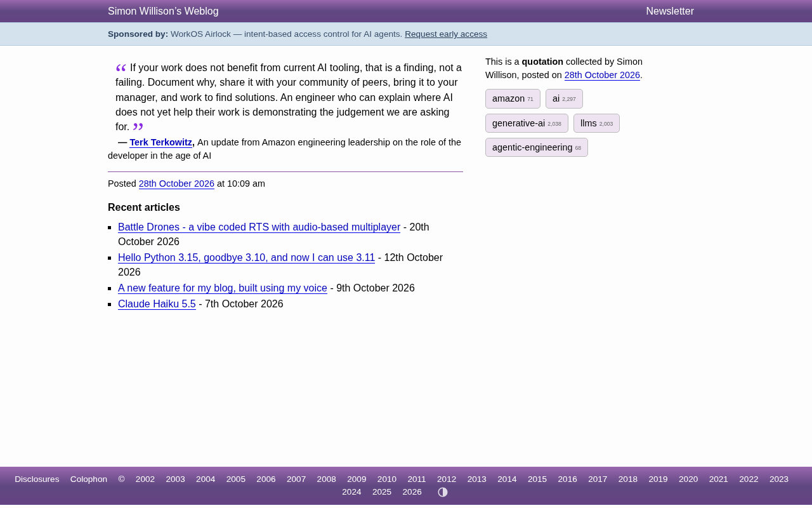Click Request early access sponsor link

pyautogui.click(x=446, y=34)
